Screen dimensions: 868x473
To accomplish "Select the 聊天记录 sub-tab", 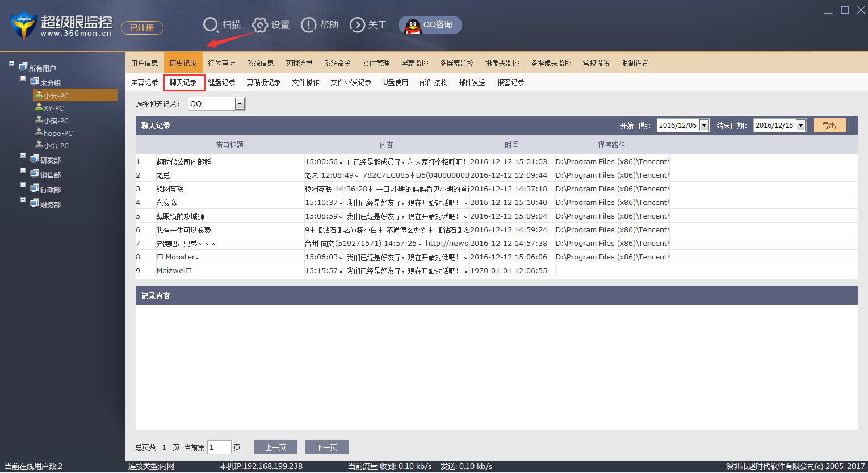I will pos(183,82).
